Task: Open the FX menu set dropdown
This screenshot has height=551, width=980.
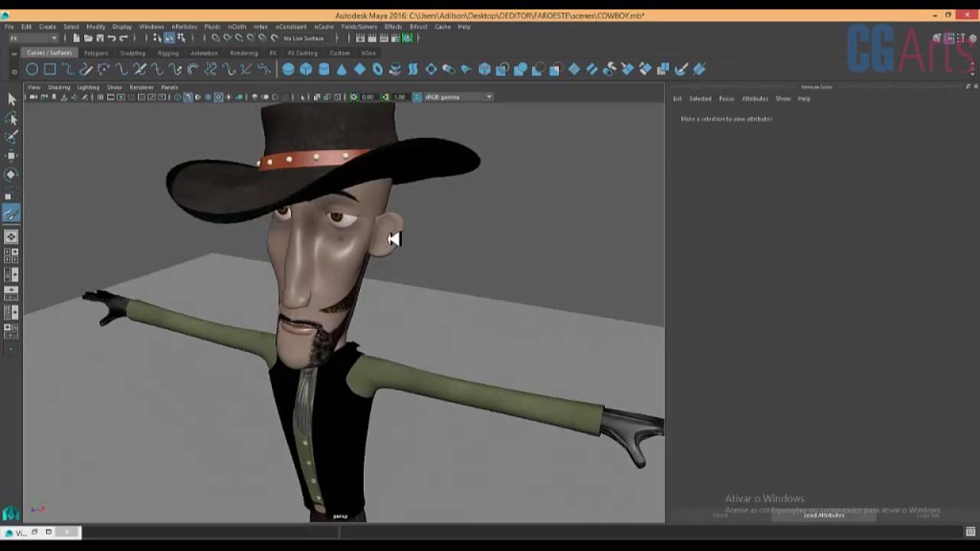Action: tap(34, 38)
